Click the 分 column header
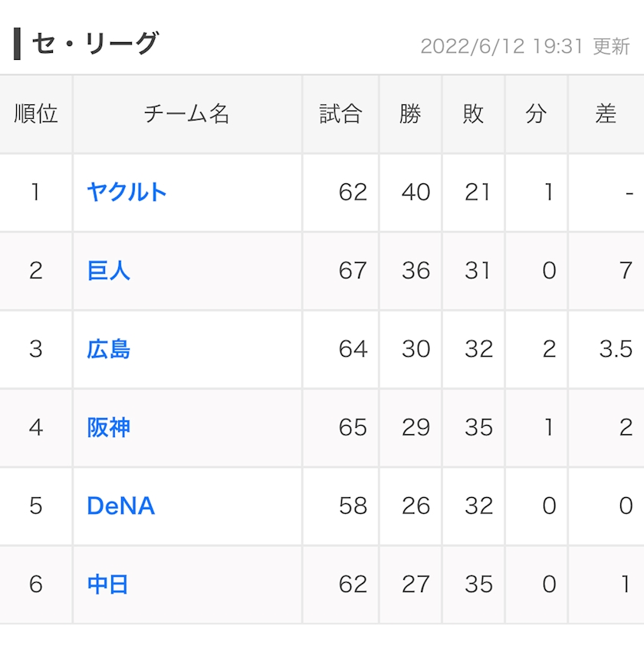Screen dimensions: 644x652 [x=537, y=114]
